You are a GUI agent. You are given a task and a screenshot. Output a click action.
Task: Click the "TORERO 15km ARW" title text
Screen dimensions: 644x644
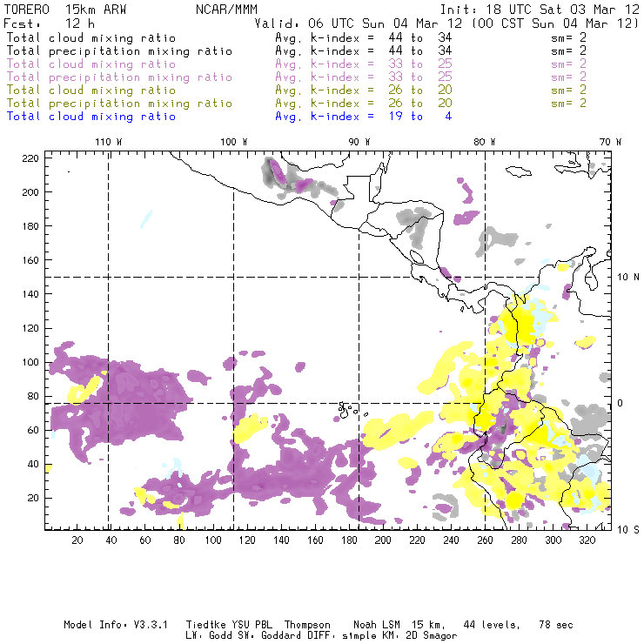pyautogui.click(x=65, y=10)
